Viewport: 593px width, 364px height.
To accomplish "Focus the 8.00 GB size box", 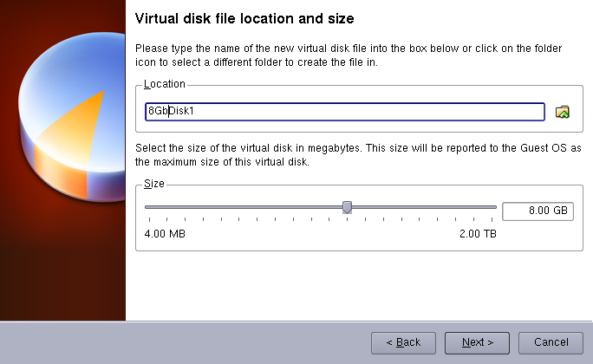I will click(x=538, y=211).
